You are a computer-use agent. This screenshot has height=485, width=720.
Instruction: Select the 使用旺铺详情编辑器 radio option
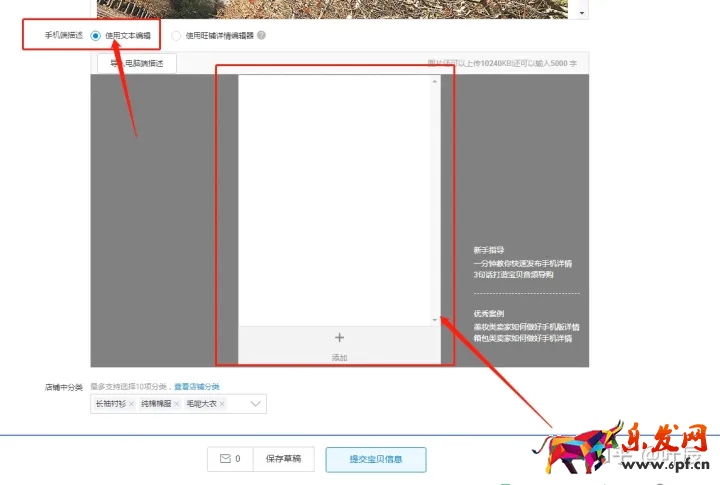tap(177, 35)
